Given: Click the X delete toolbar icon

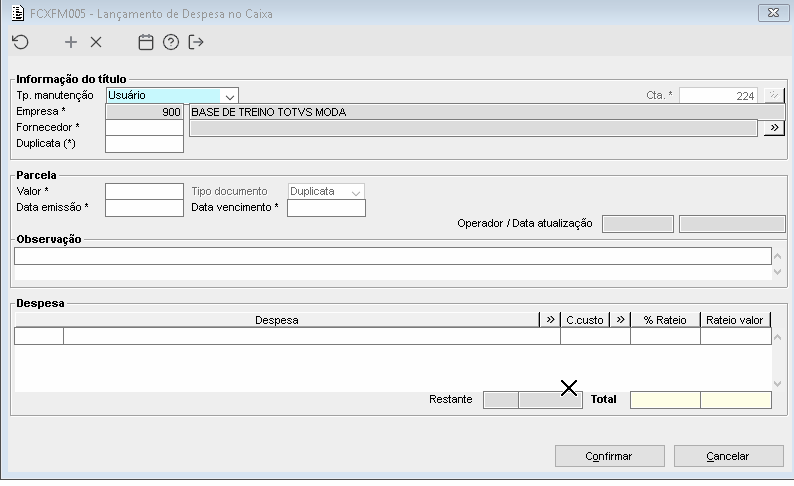Looking at the screenshot, I should [x=96, y=42].
